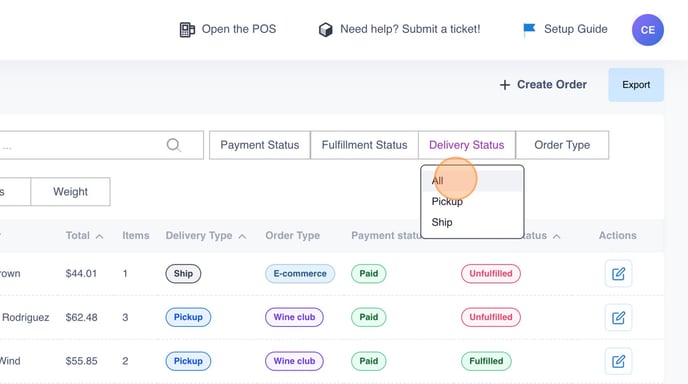Click the Setup Guide flag icon
This screenshot has height=384, width=688.
[529, 29]
